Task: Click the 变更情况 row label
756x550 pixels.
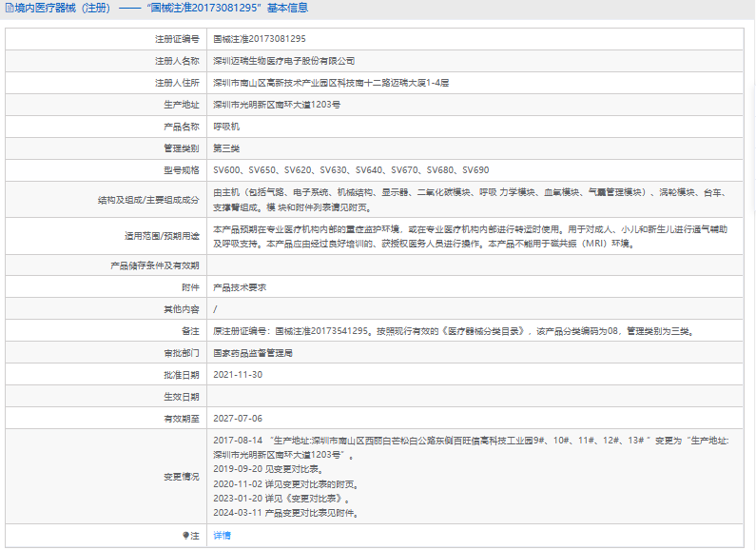Action: [181, 477]
